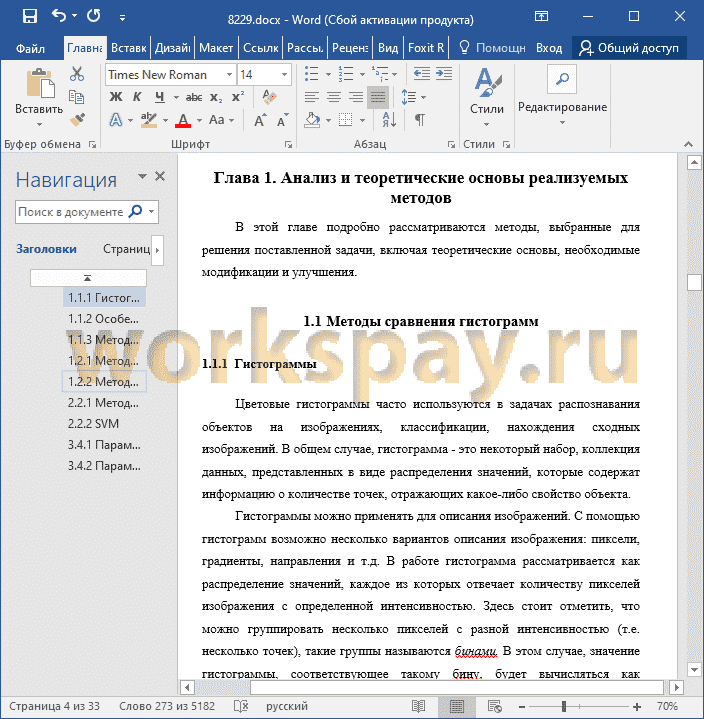This screenshot has height=719, width=704.
Task: Click the Поиск в документе search field
Action: [x=71, y=212]
